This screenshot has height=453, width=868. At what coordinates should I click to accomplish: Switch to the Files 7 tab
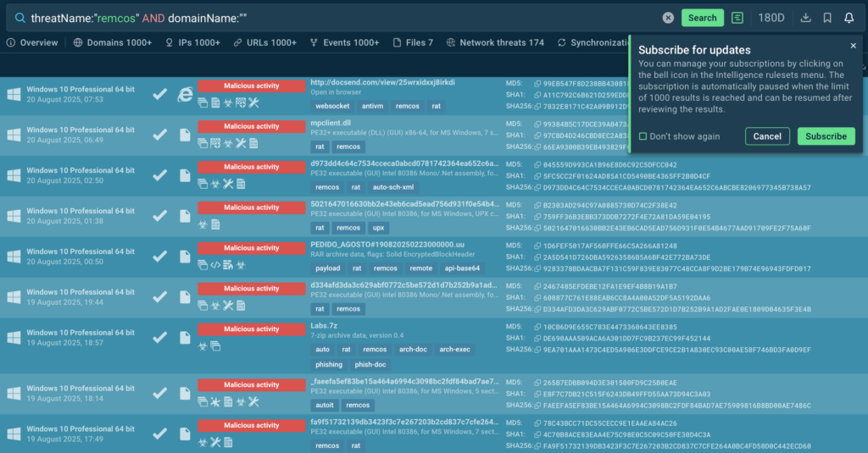click(x=413, y=42)
